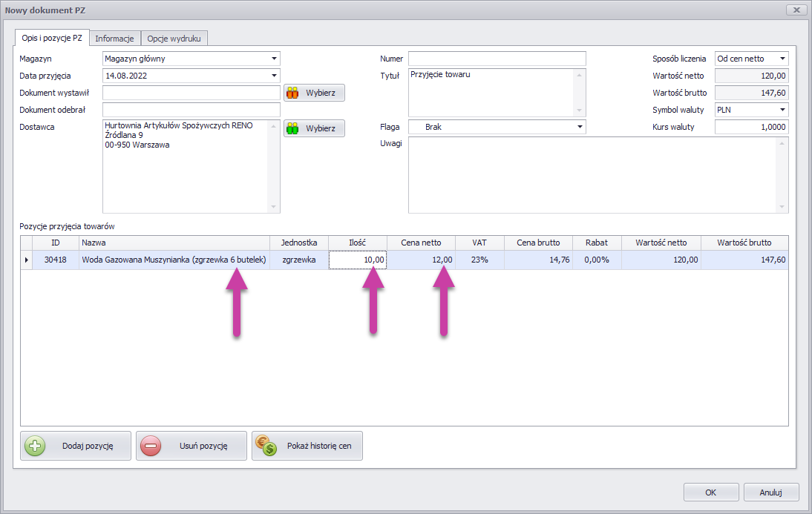Select the Opis i pozycje PZ tab
Image resolution: width=812 pixels, height=514 pixels.
click(x=52, y=38)
